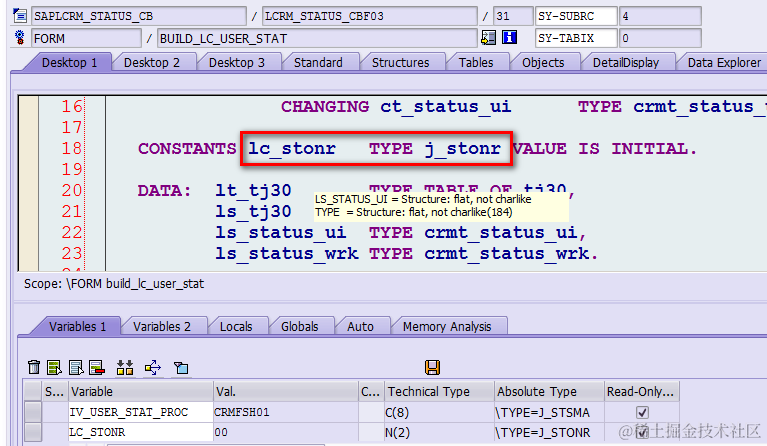The image size is (767, 446).
Task: Click IV_USER_STAT_PROC variable name cell
Action: tap(141, 412)
